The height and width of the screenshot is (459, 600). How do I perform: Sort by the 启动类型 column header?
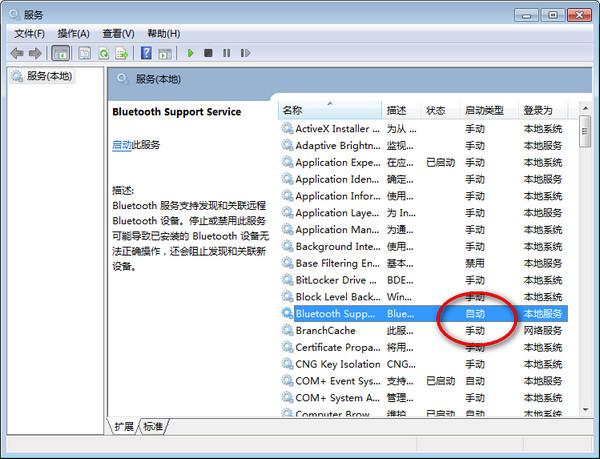[484, 110]
